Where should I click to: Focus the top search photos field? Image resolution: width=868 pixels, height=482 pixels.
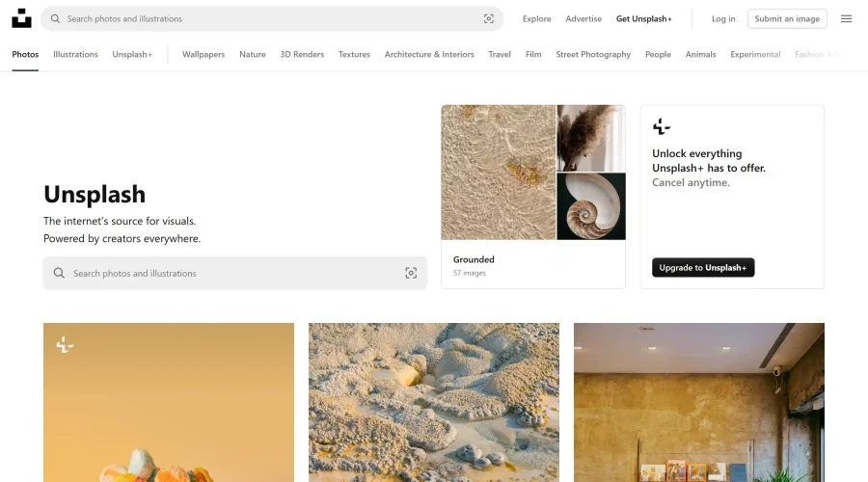click(272, 19)
